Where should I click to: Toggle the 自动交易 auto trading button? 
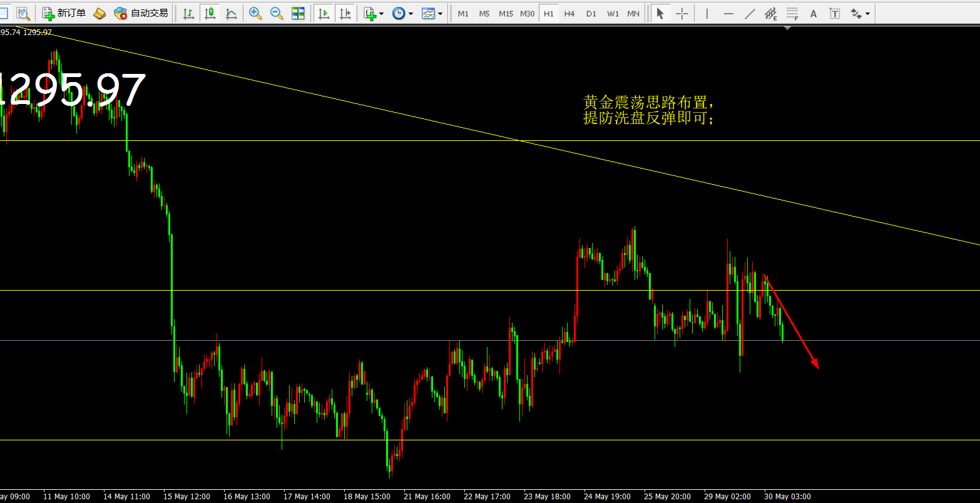point(141,13)
